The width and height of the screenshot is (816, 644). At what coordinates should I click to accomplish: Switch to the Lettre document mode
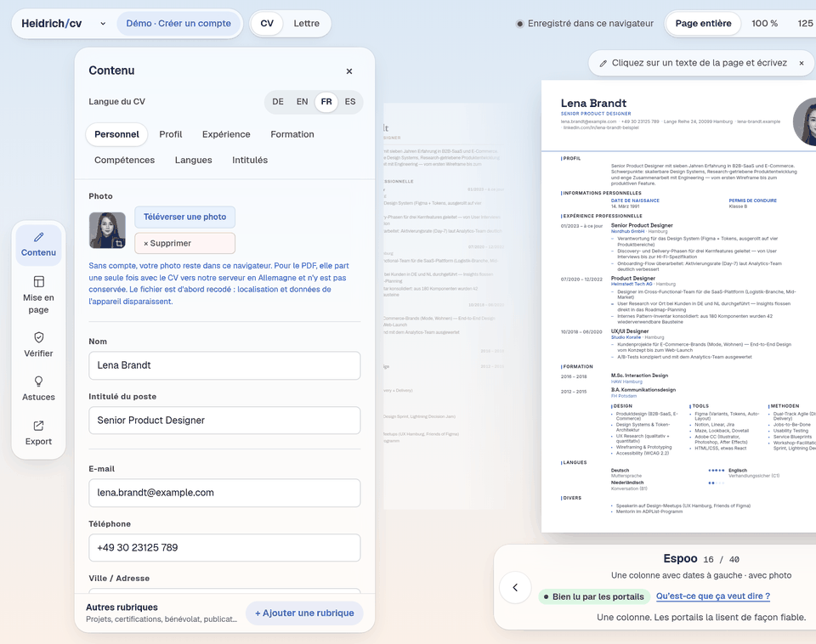point(307,24)
